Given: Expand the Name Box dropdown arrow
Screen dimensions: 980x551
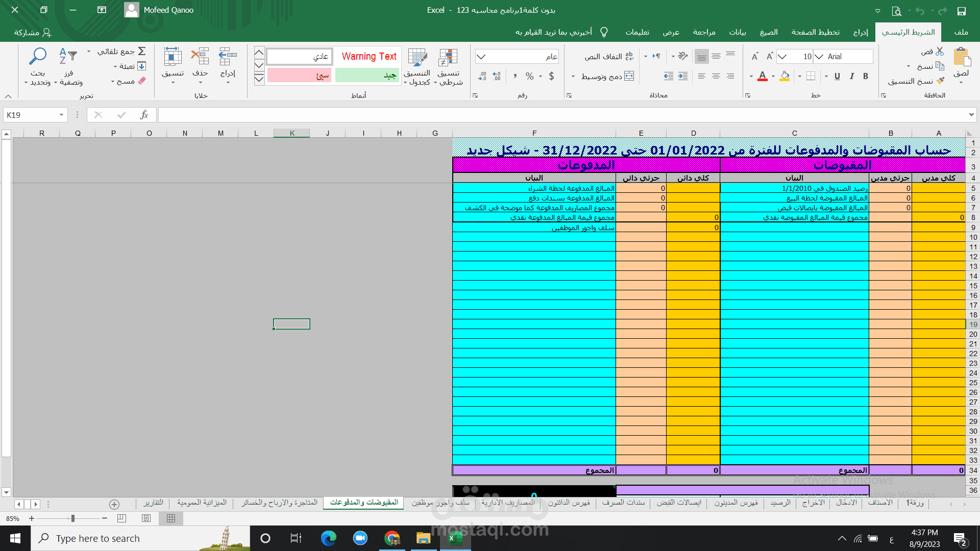Looking at the screenshot, I should click(x=61, y=115).
